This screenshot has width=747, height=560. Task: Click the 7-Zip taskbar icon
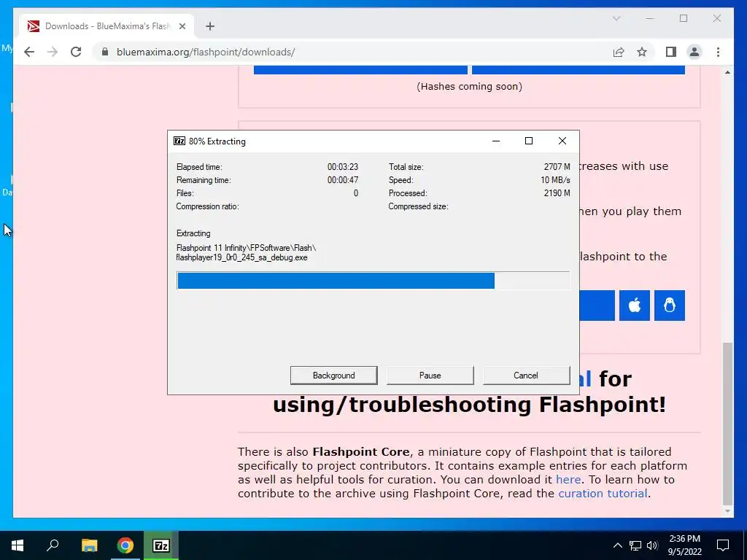[161, 545]
